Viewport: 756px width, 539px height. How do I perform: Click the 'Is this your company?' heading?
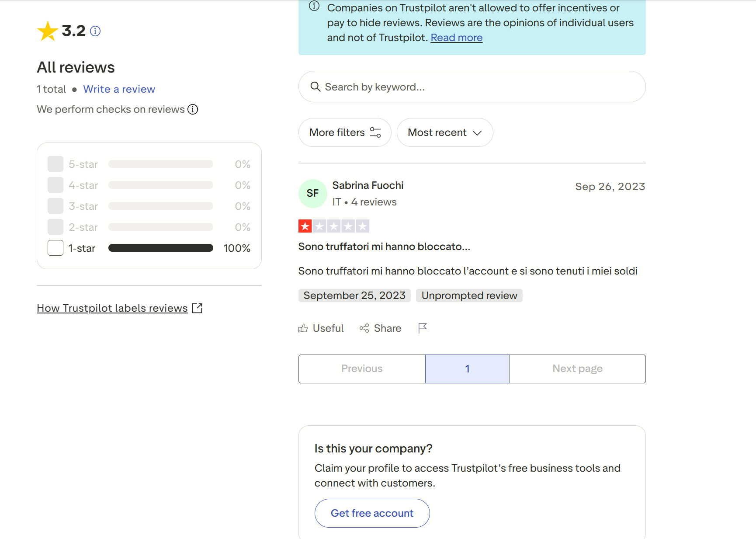[x=374, y=449]
